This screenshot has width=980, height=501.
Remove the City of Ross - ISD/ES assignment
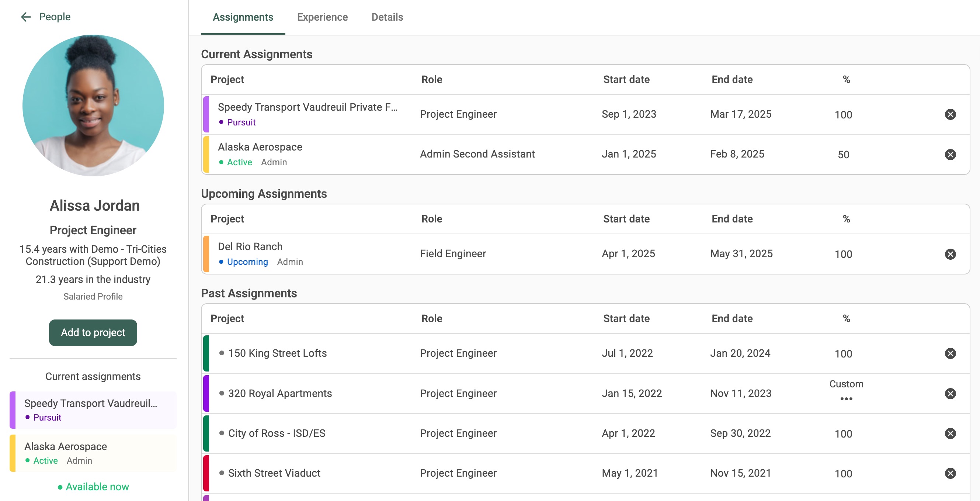pyautogui.click(x=950, y=433)
